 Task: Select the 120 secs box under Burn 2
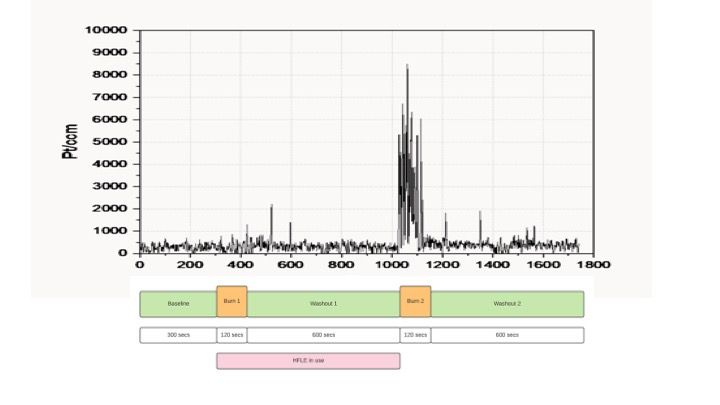[415, 335]
